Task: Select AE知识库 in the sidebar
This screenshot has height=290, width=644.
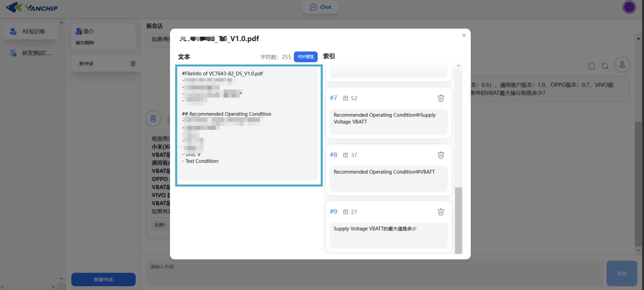Action: tap(31, 32)
